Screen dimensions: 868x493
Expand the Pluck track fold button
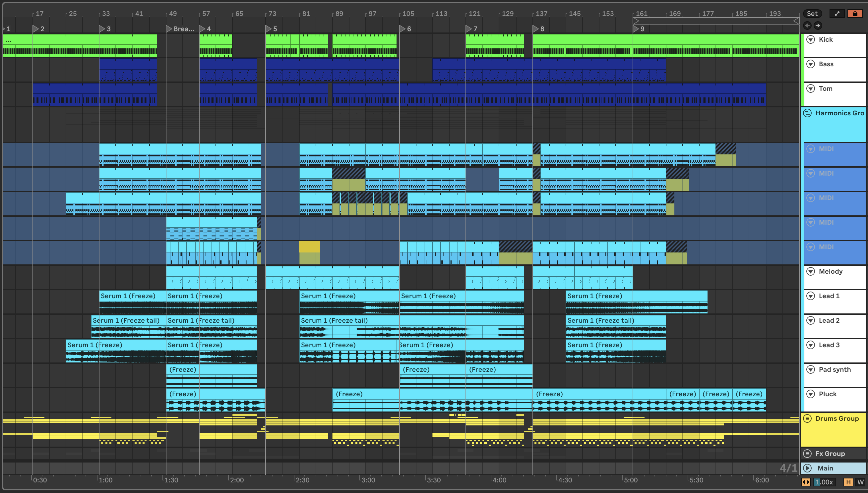click(x=811, y=394)
